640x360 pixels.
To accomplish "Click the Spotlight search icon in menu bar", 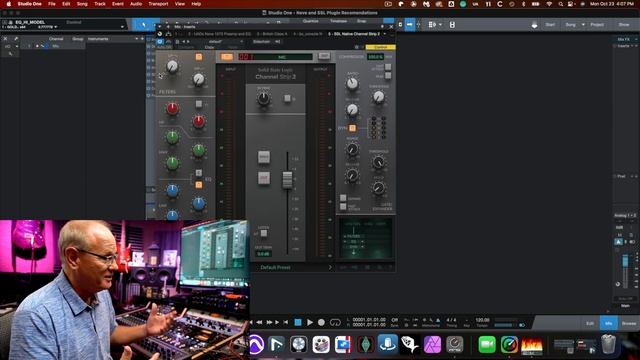I will (561, 4).
